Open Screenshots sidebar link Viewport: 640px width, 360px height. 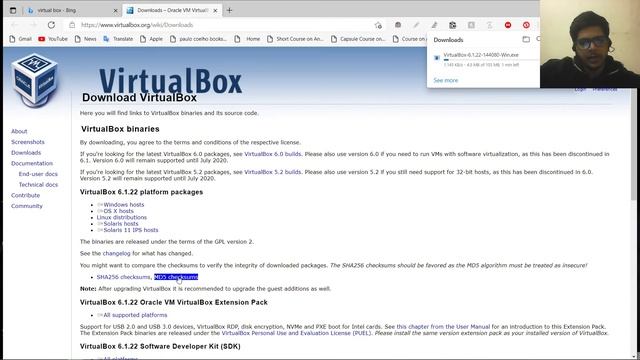pos(28,142)
